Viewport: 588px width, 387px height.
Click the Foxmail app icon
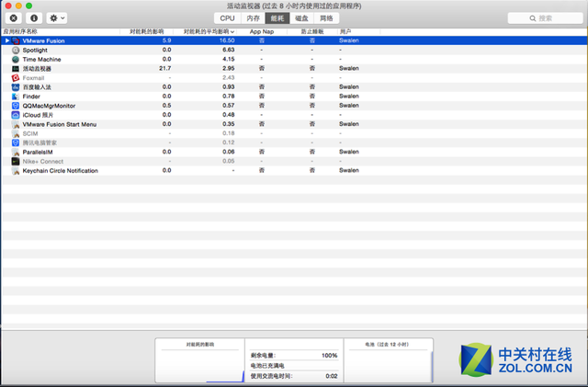[x=16, y=78]
